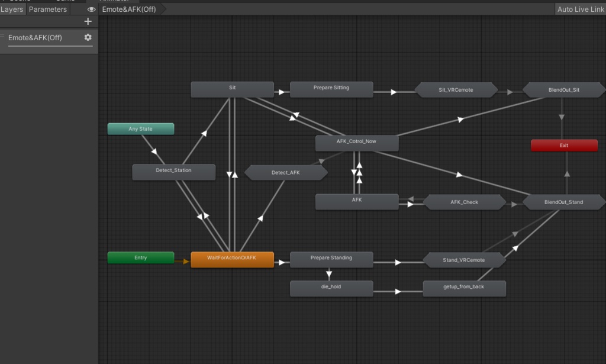Screen dimensions: 606x364
Task: Select the die_hold to getup_from_back arrow
Action: pos(398,291)
